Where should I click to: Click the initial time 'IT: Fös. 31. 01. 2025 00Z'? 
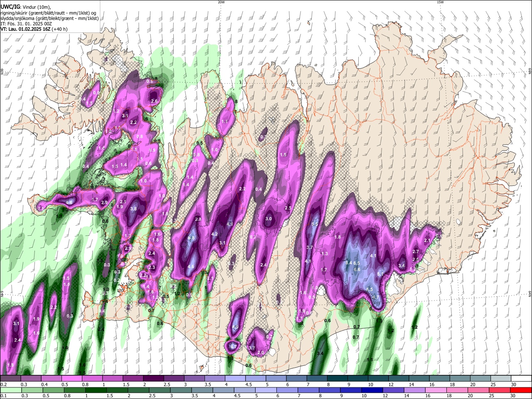pyautogui.click(x=26, y=24)
